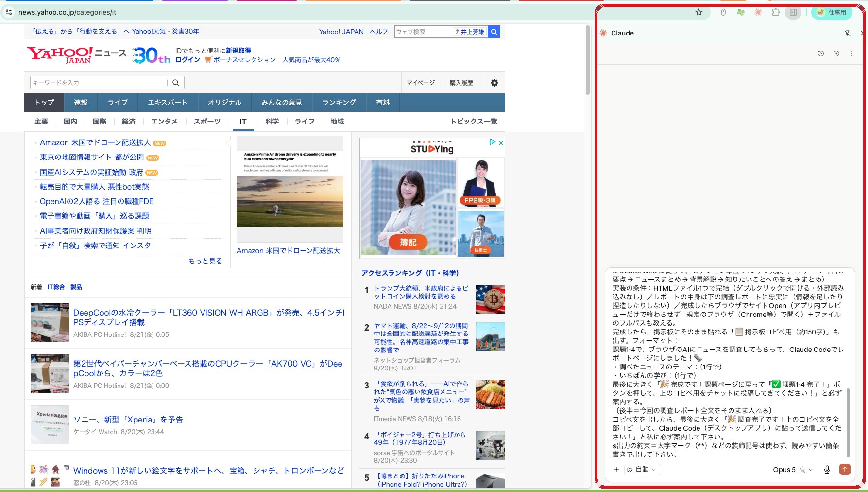Click the Claude extension icon in the toolbar
The image size is (868, 492).
click(758, 12)
